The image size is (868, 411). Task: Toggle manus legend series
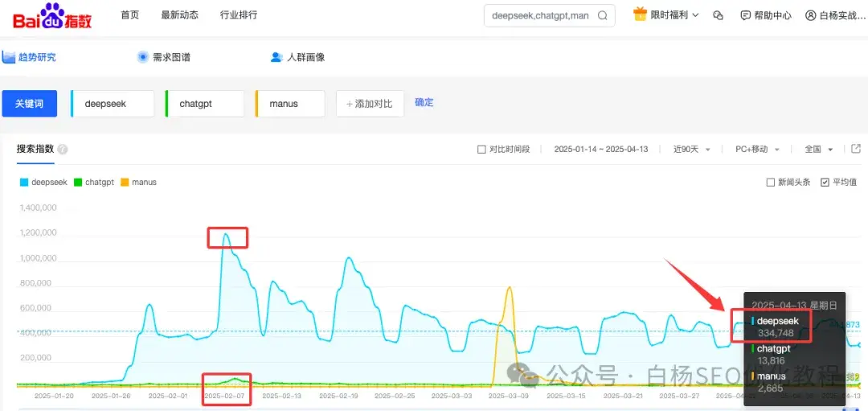(x=138, y=182)
